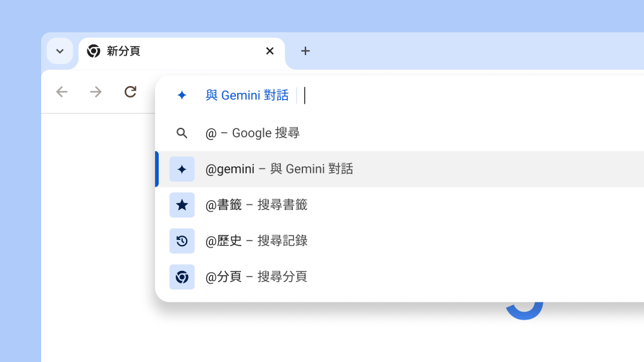Click the Chrome icon beside @分頁
The height and width of the screenshot is (362, 644).
[x=182, y=277]
